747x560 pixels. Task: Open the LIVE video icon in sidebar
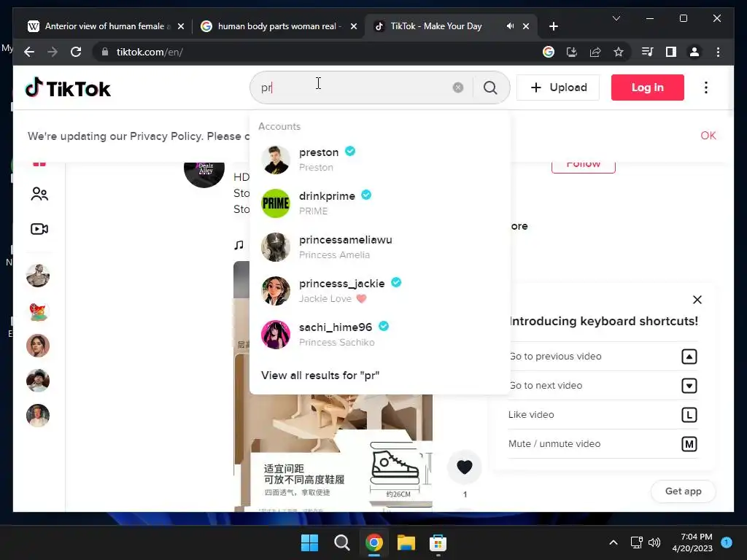tap(39, 229)
